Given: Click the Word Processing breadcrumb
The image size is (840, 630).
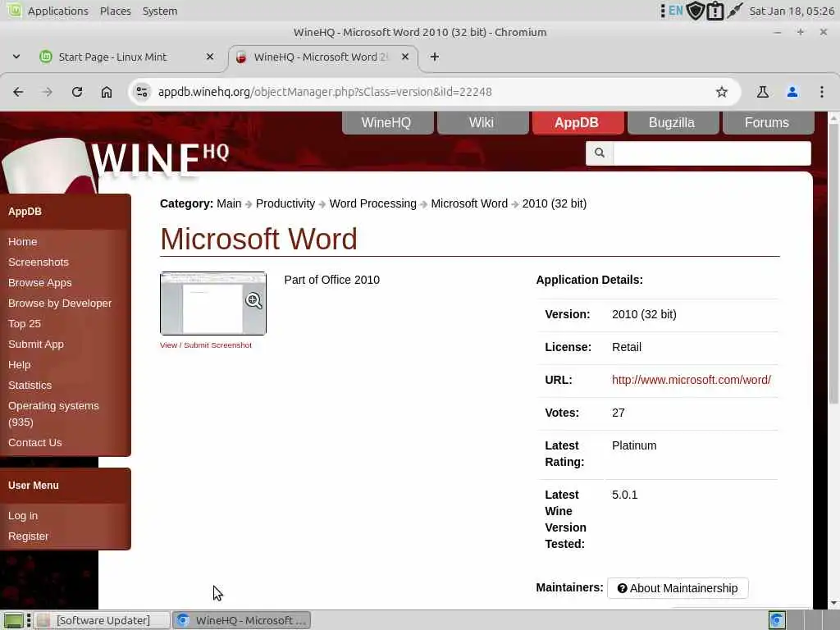Looking at the screenshot, I should 372,203.
